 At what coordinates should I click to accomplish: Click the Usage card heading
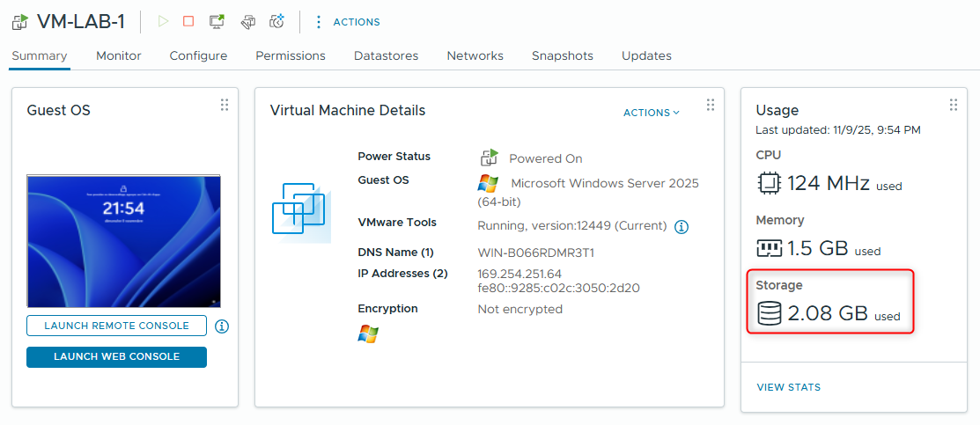tap(777, 111)
